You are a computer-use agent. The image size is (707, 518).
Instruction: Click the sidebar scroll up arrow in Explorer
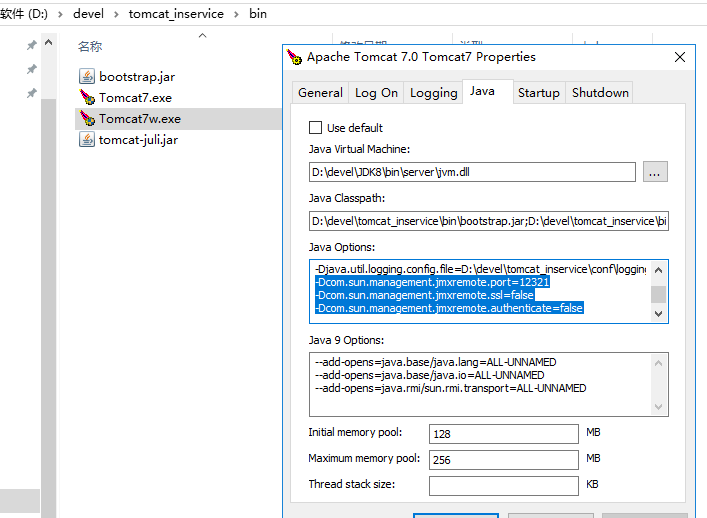(49, 43)
